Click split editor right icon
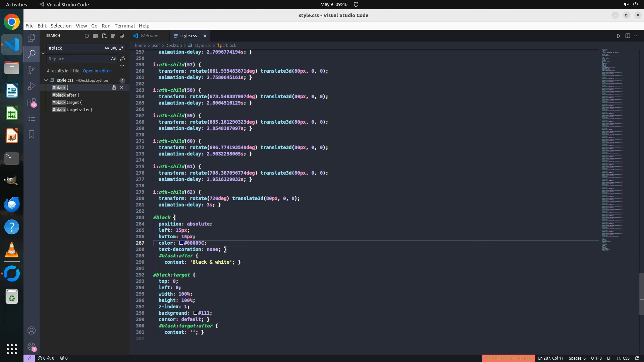The image size is (644, 362). pyautogui.click(x=628, y=36)
